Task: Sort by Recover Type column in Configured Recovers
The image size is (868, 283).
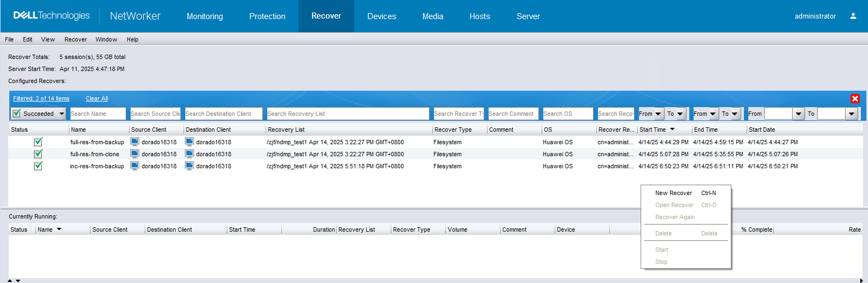Action: (x=459, y=129)
